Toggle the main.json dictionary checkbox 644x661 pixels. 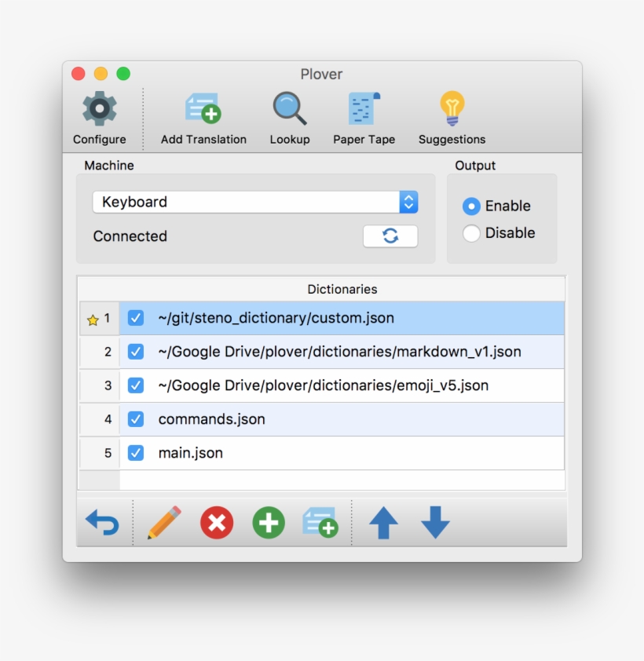(136, 453)
